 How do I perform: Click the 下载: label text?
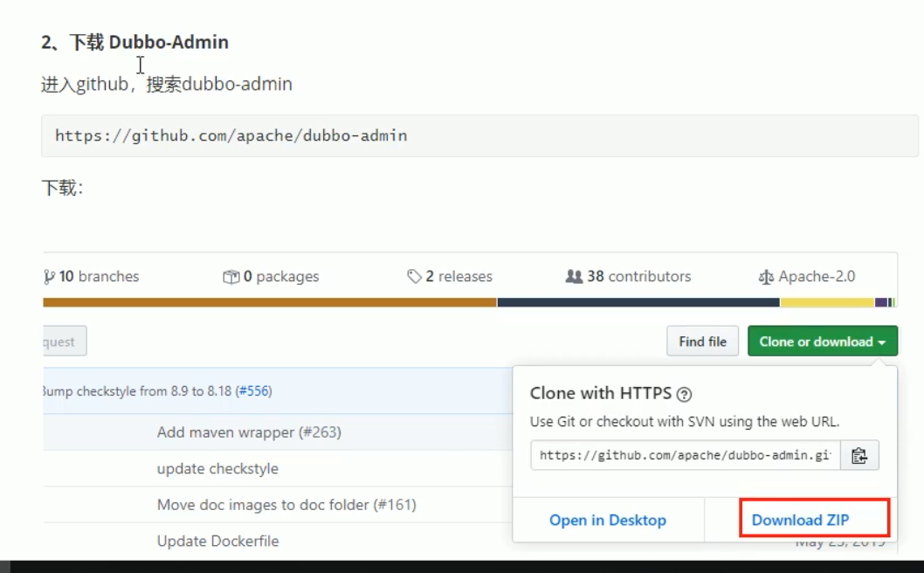tap(63, 188)
